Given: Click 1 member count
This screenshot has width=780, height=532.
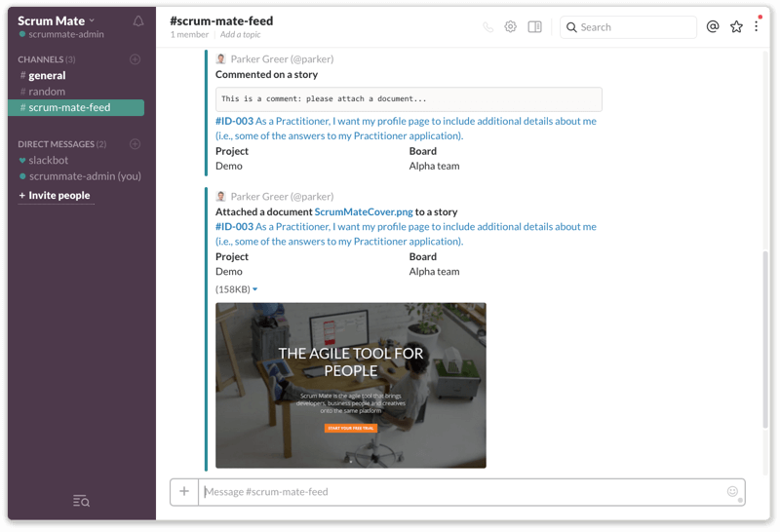Looking at the screenshot, I should coord(189,34).
